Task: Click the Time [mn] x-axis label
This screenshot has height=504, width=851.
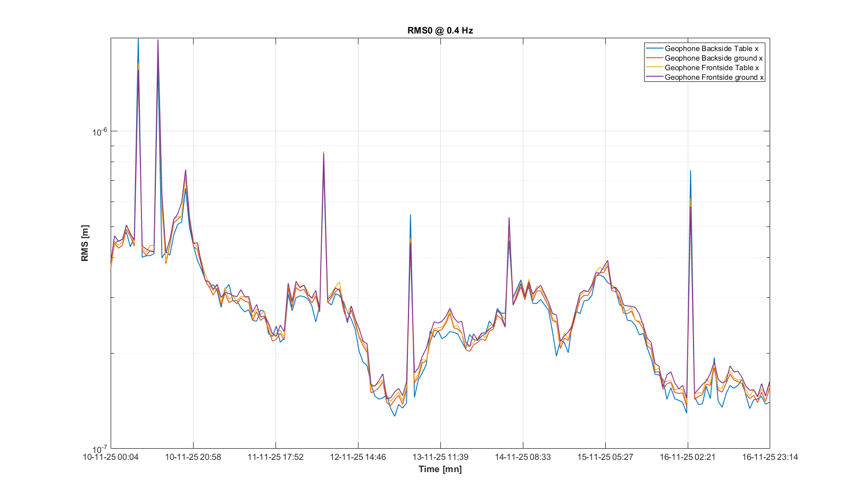Action: (x=440, y=469)
